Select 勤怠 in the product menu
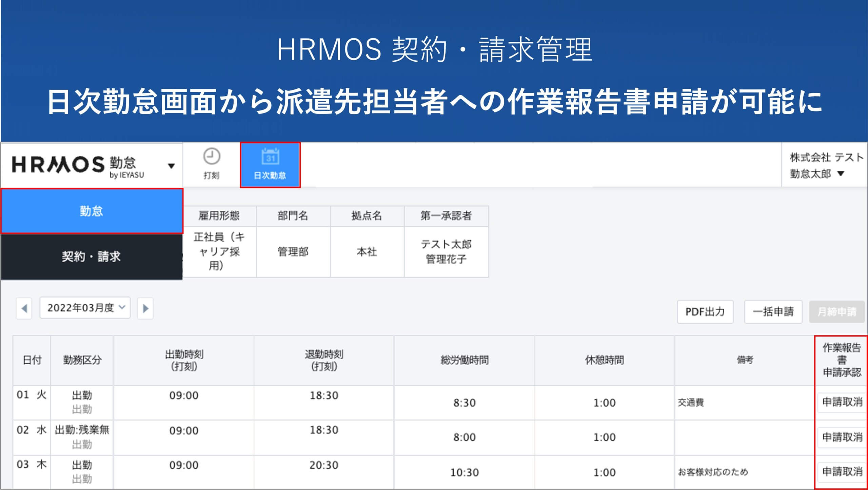The image size is (868, 490). pos(92,211)
